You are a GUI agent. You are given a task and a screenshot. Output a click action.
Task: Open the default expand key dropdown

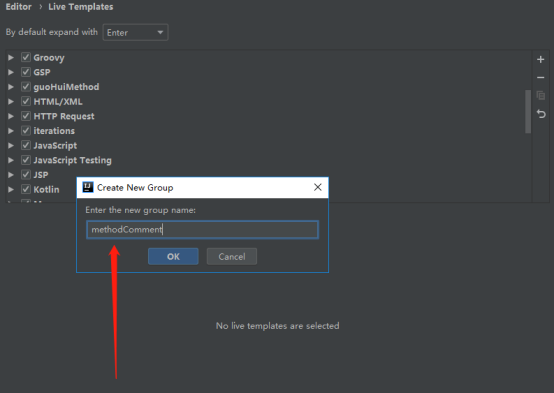(x=135, y=33)
